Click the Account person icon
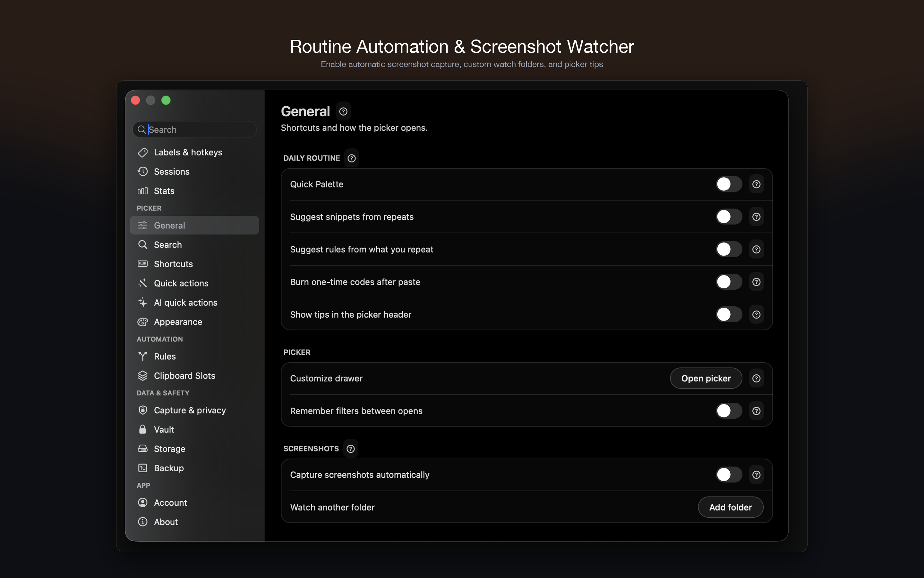This screenshot has height=578, width=924. [142, 502]
